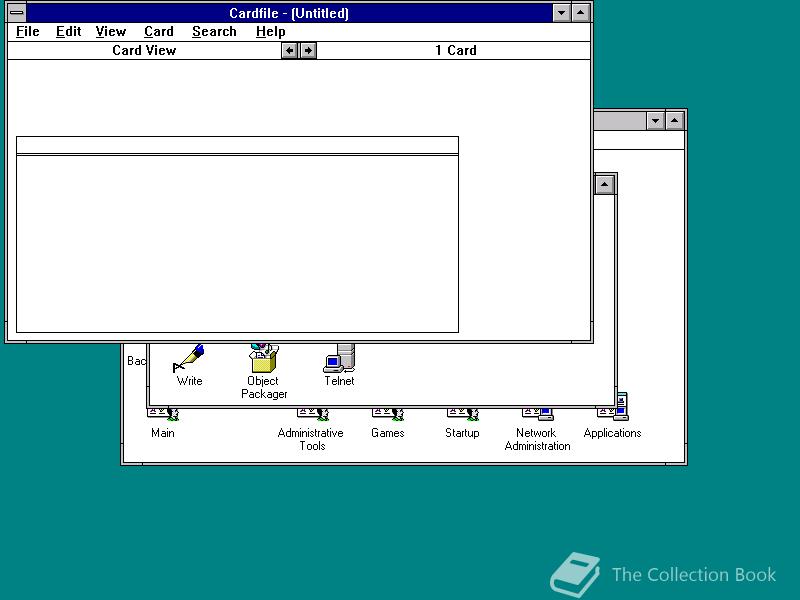This screenshot has width=800, height=600.
Task: Show previous card with left arrow
Action: pyautogui.click(x=289, y=51)
